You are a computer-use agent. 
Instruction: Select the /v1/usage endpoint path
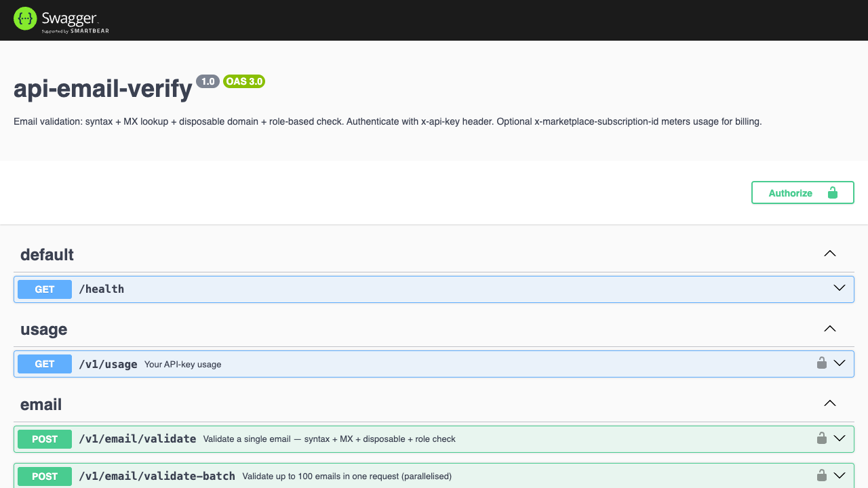pyautogui.click(x=108, y=364)
